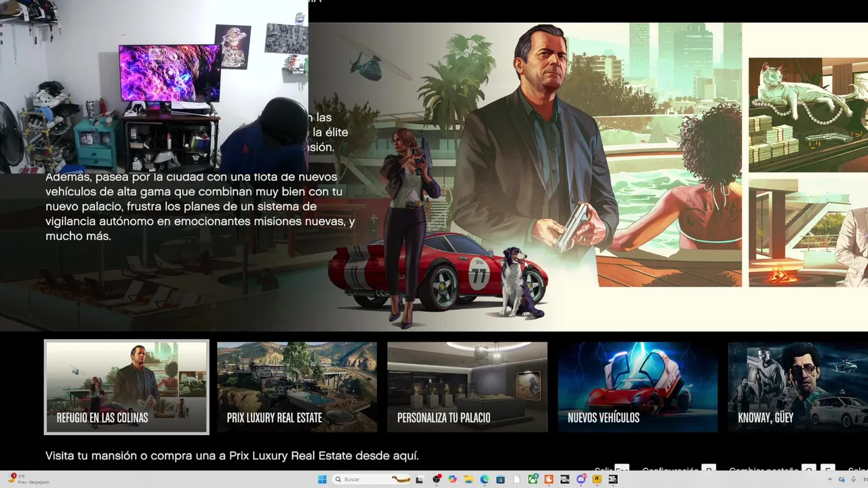Click the microphone tray icon
The width and height of the screenshot is (868, 488).
[853, 479]
